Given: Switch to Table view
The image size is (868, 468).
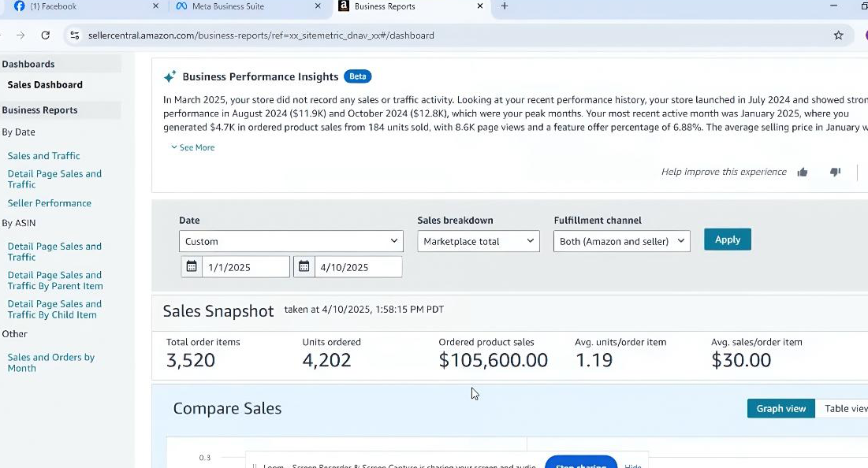Looking at the screenshot, I should pyautogui.click(x=845, y=408).
